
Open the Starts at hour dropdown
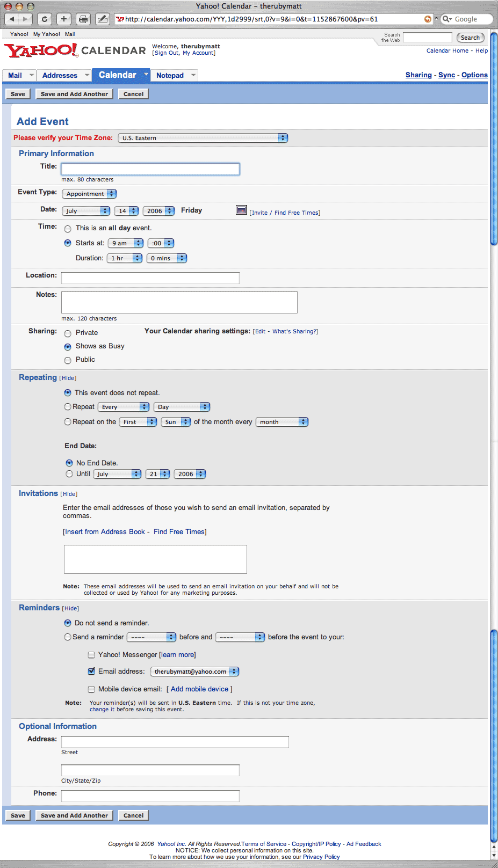125,243
